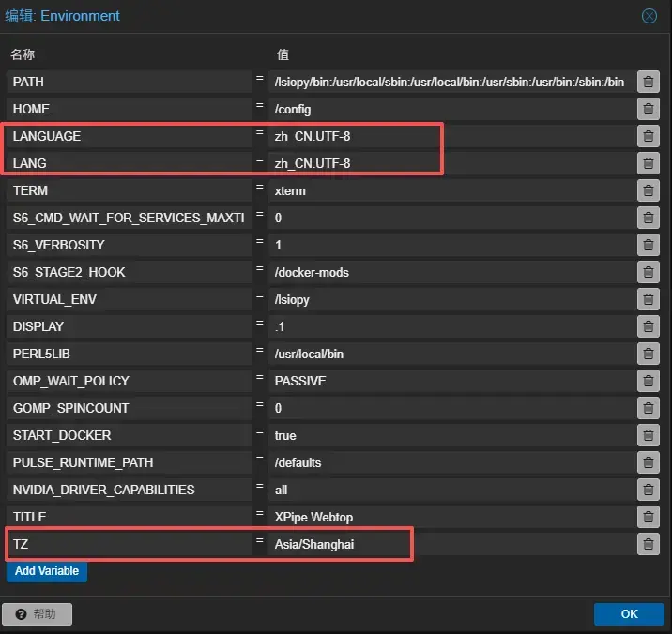Click trash icon for S6_VERBOSITY row
672x634 pixels.
pyautogui.click(x=648, y=246)
